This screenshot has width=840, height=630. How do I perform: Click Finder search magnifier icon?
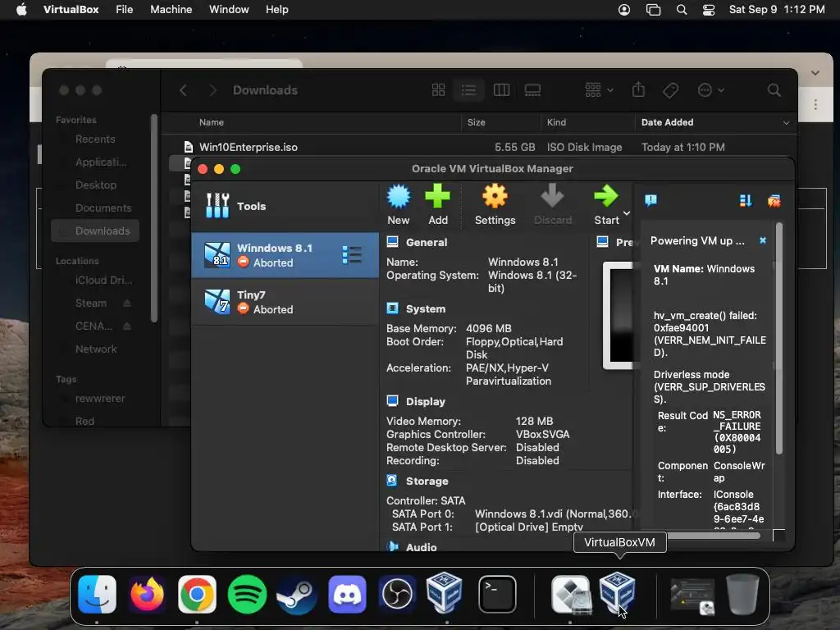click(x=774, y=90)
